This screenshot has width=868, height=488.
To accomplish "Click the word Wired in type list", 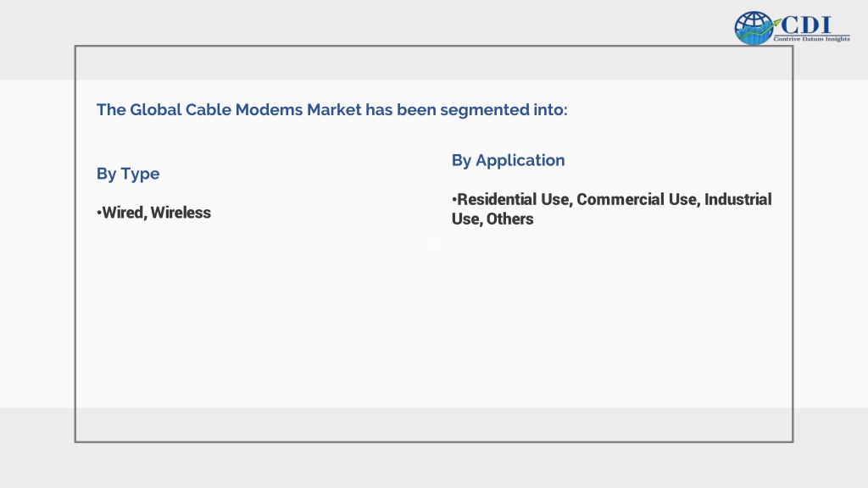I will coord(122,213).
